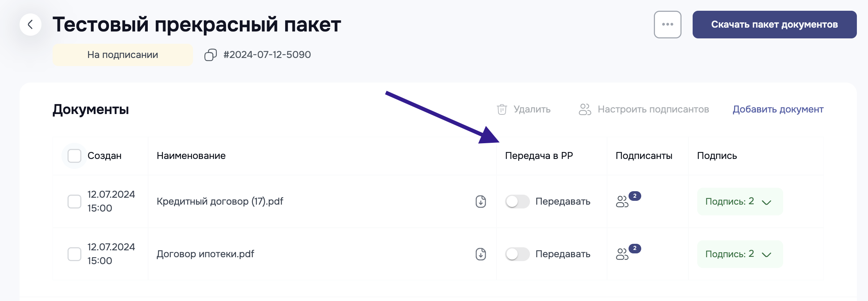
Task: Open the three-dots more options menu
Action: pyautogui.click(x=667, y=25)
